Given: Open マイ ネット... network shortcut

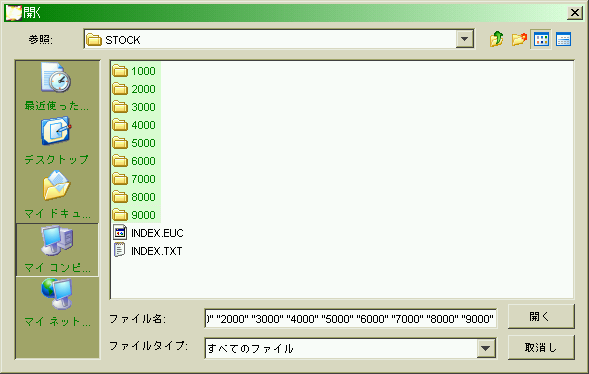Looking at the screenshot, I should [57, 303].
